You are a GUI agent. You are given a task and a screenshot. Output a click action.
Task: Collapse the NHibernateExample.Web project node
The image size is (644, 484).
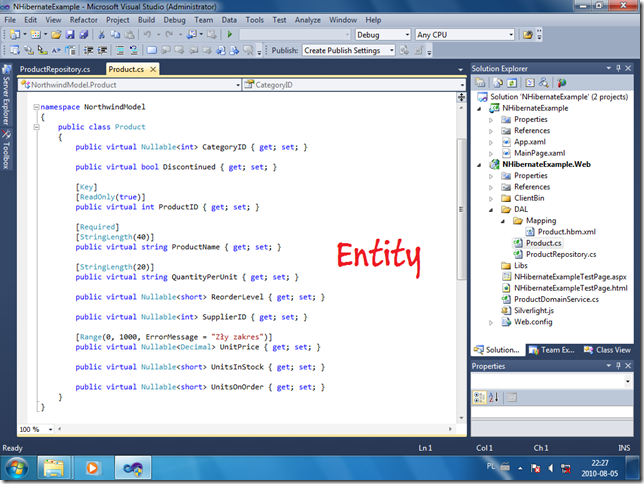[x=479, y=165]
